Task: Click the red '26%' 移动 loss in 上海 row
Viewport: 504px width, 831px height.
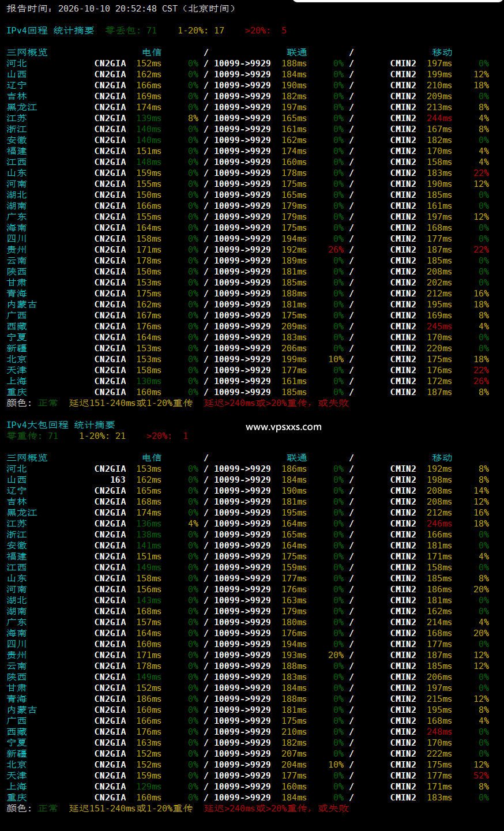Action: pos(481,381)
